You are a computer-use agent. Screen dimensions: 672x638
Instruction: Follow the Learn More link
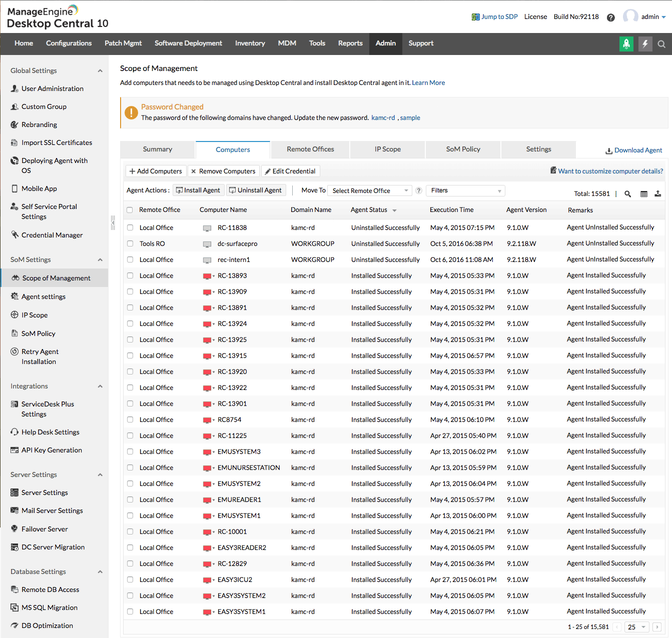428,83
